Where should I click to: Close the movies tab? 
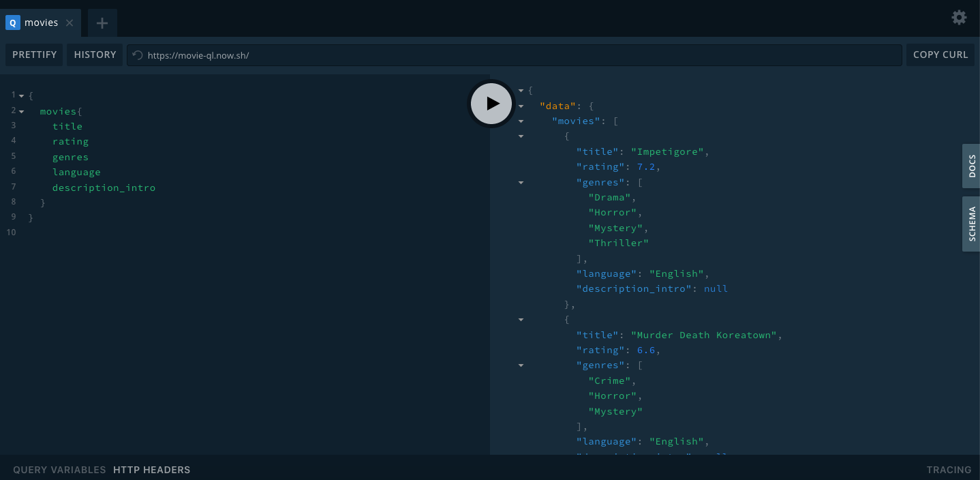tap(70, 22)
